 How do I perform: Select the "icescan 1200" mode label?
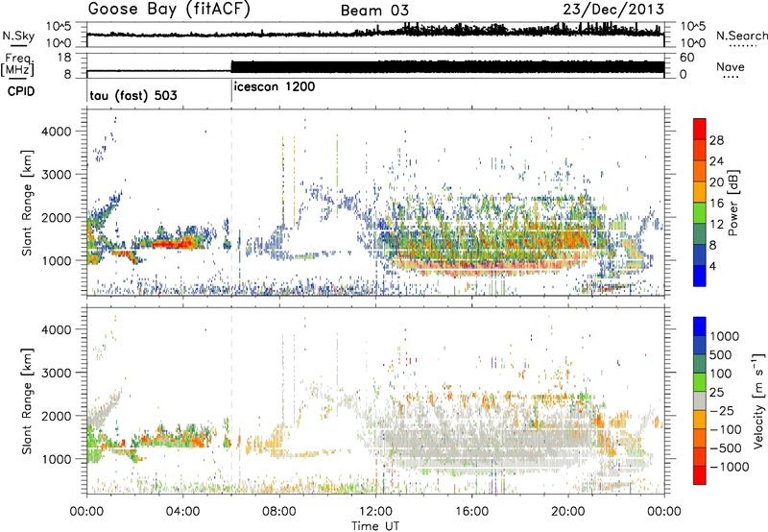click(275, 87)
